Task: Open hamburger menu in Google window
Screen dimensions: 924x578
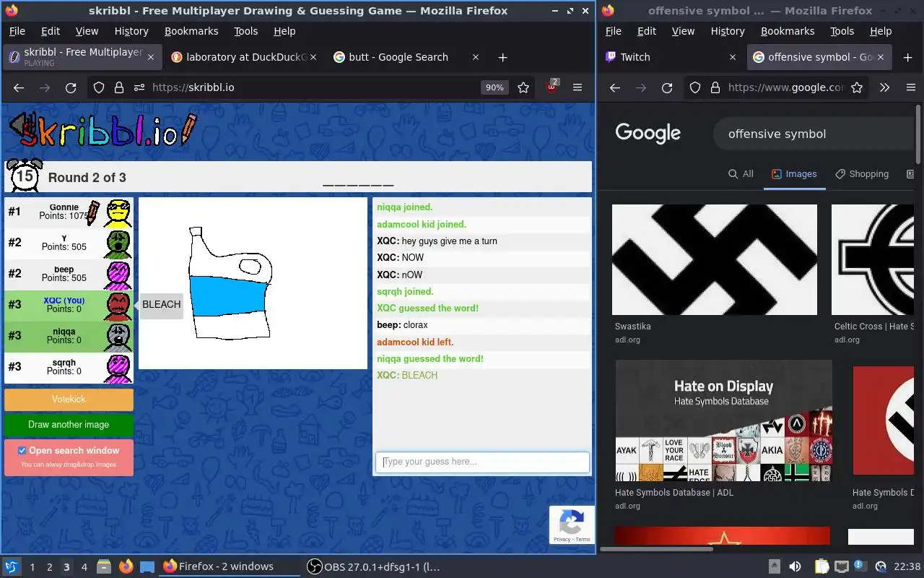Action: (911, 87)
